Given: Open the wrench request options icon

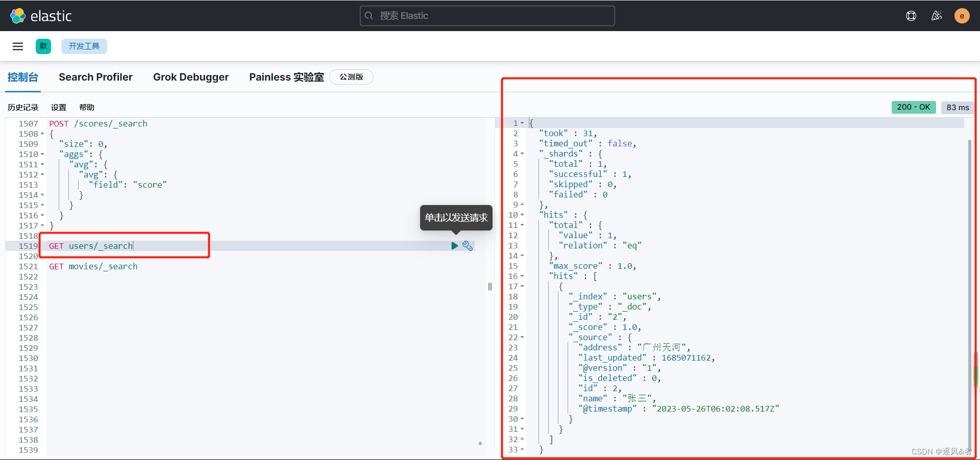Looking at the screenshot, I should pos(468,246).
